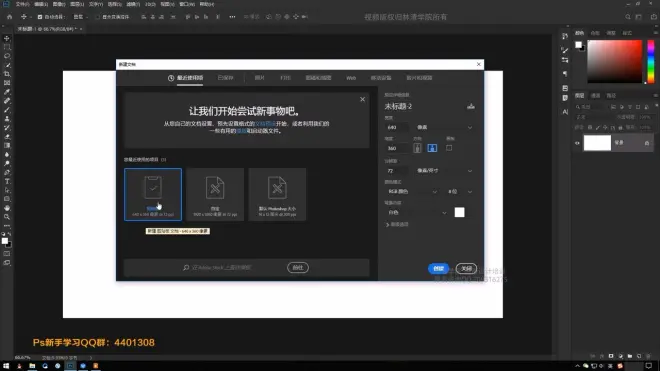Select the 默认 Photoshop 大小 preset thumbnail
Image resolution: width=660 pixels, height=371 pixels.
tap(277, 194)
